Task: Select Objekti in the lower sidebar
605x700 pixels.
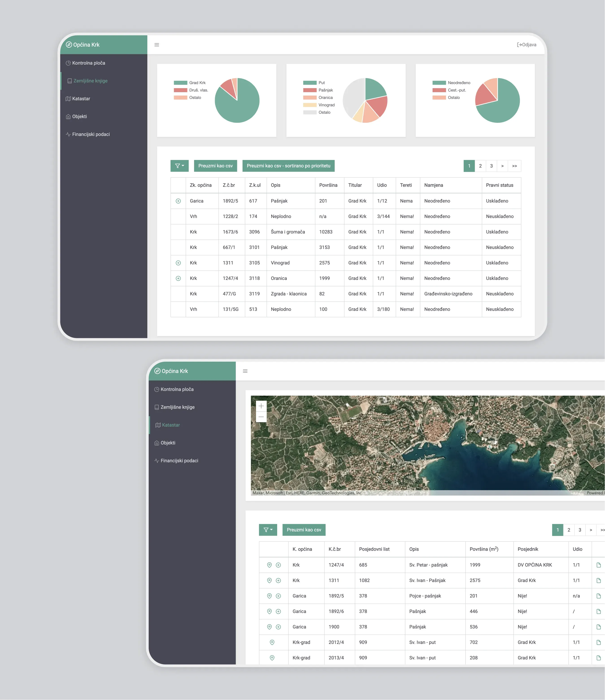Action: coord(168,443)
